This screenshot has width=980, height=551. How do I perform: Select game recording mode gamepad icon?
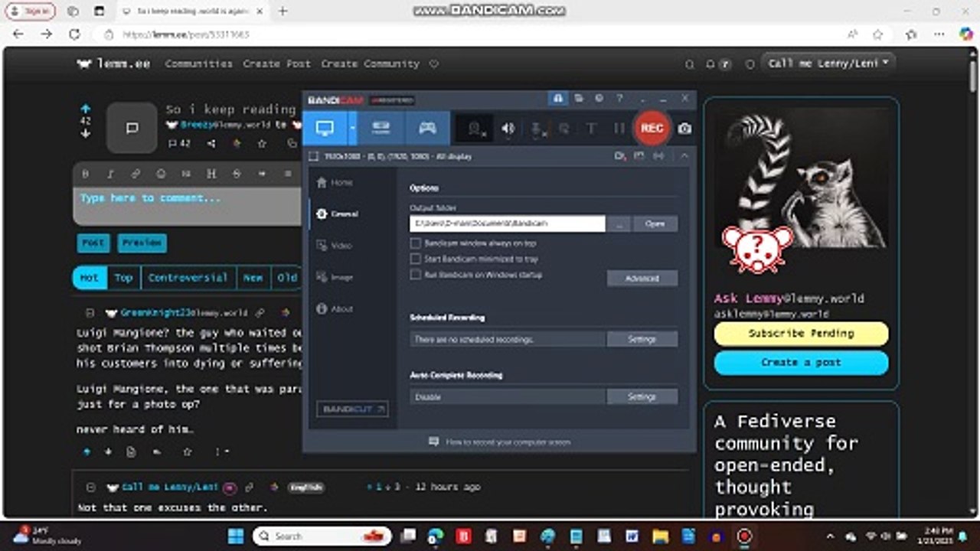pyautogui.click(x=427, y=128)
